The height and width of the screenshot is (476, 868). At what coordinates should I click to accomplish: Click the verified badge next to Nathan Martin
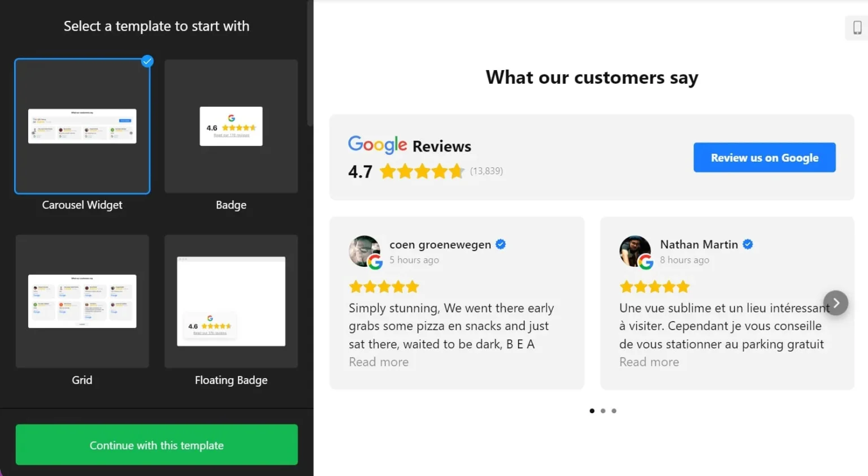tap(747, 244)
